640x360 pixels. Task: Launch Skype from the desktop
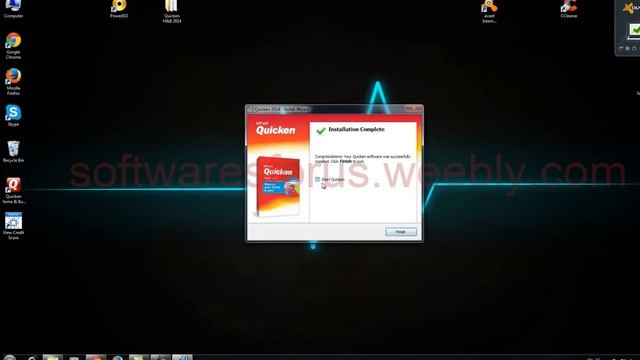click(x=13, y=115)
